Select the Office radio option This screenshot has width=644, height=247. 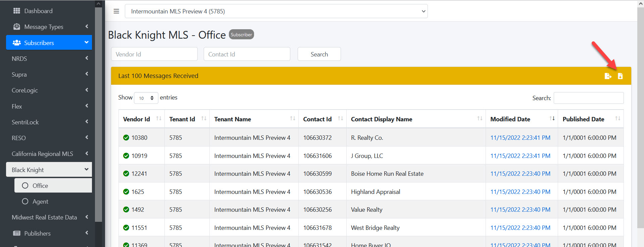coord(25,186)
